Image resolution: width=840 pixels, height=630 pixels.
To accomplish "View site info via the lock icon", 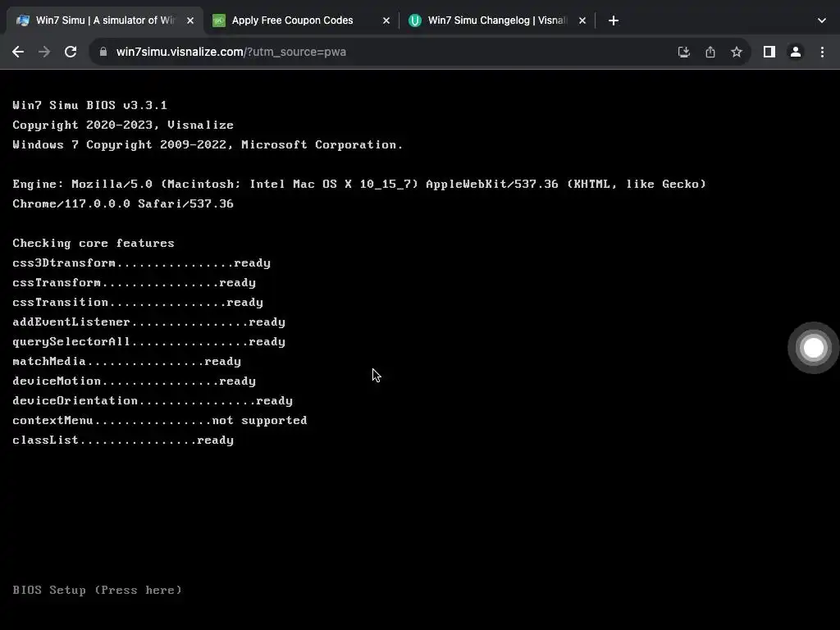I will point(103,52).
